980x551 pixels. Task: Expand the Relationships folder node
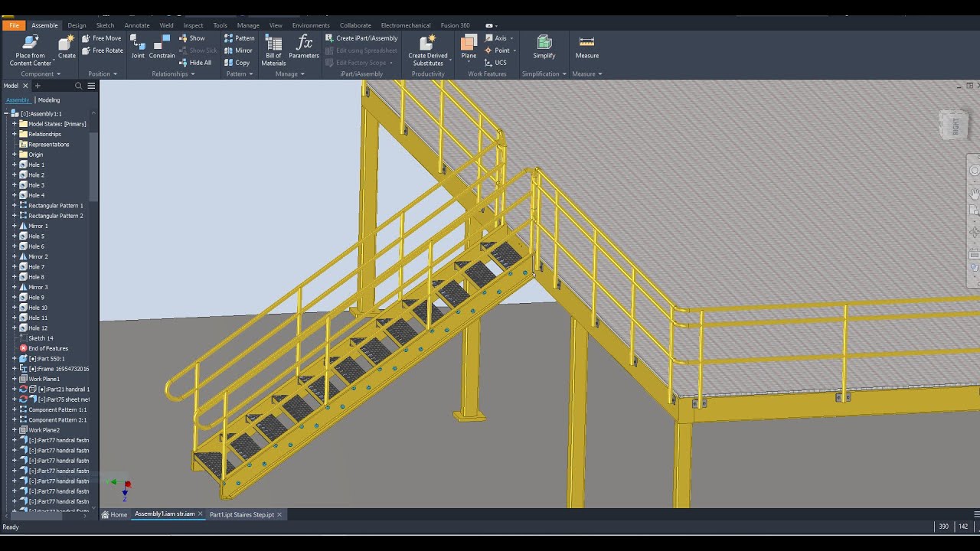(x=14, y=134)
